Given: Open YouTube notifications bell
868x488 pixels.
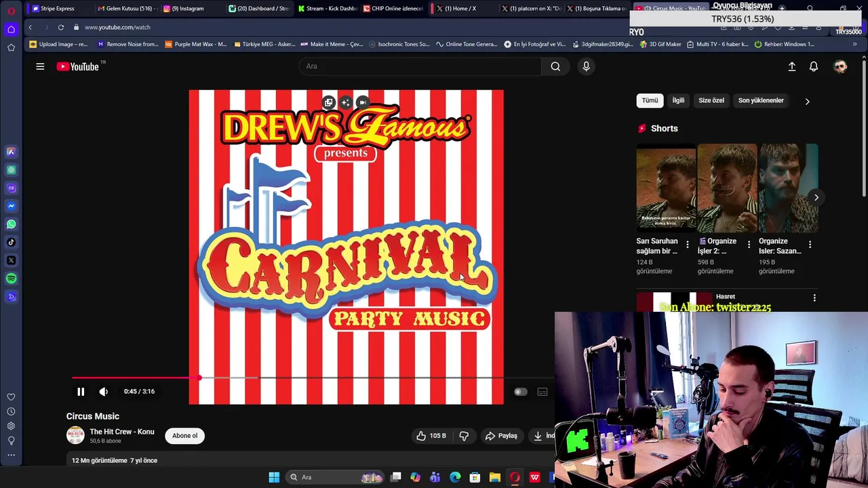Looking at the screenshot, I should pos(814,66).
